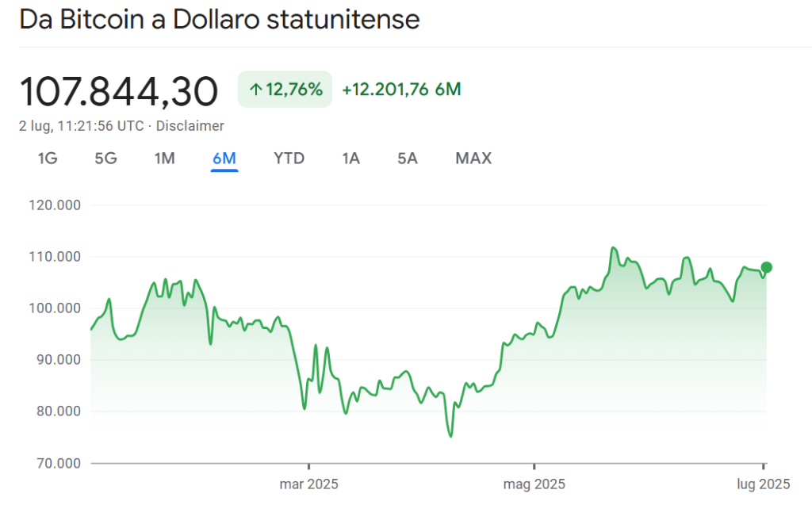Click the 2 lug UTC timestamp

point(82,126)
